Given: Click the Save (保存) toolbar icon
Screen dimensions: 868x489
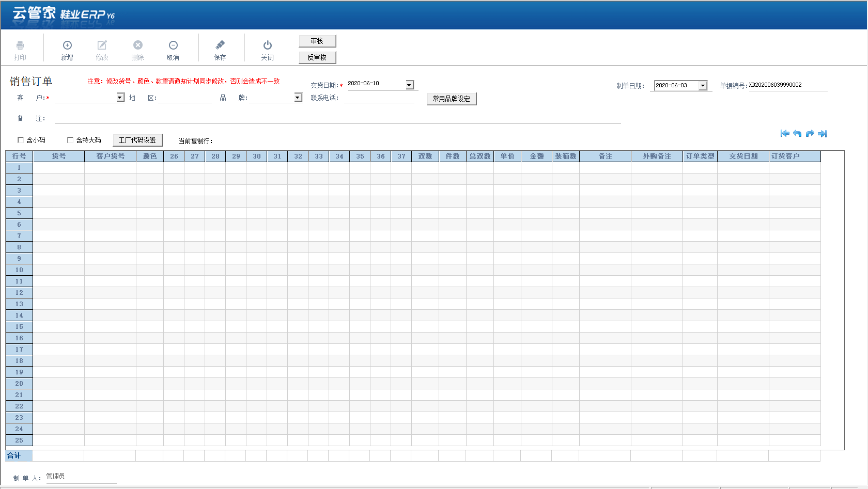Looking at the screenshot, I should [220, 45].
